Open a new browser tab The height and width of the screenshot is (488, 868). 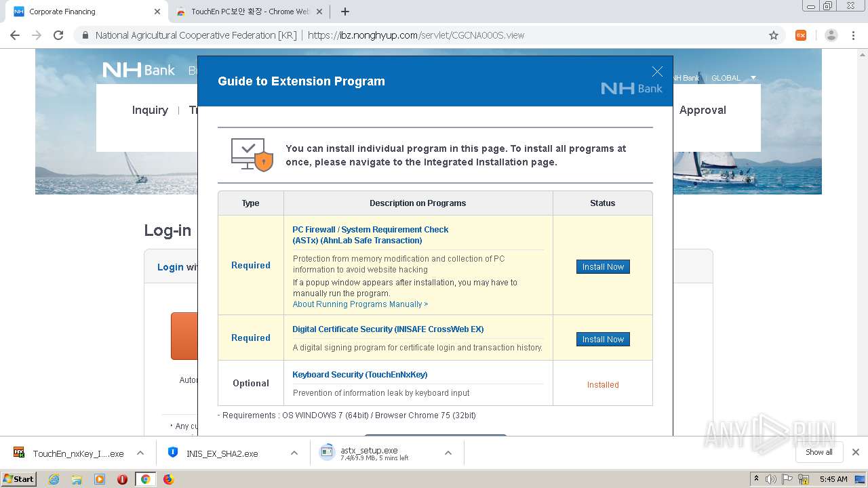[345, 12]
